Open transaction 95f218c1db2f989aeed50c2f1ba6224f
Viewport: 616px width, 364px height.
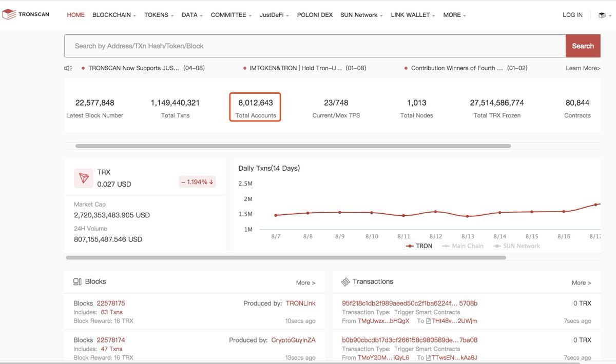[x=410, y=303]
